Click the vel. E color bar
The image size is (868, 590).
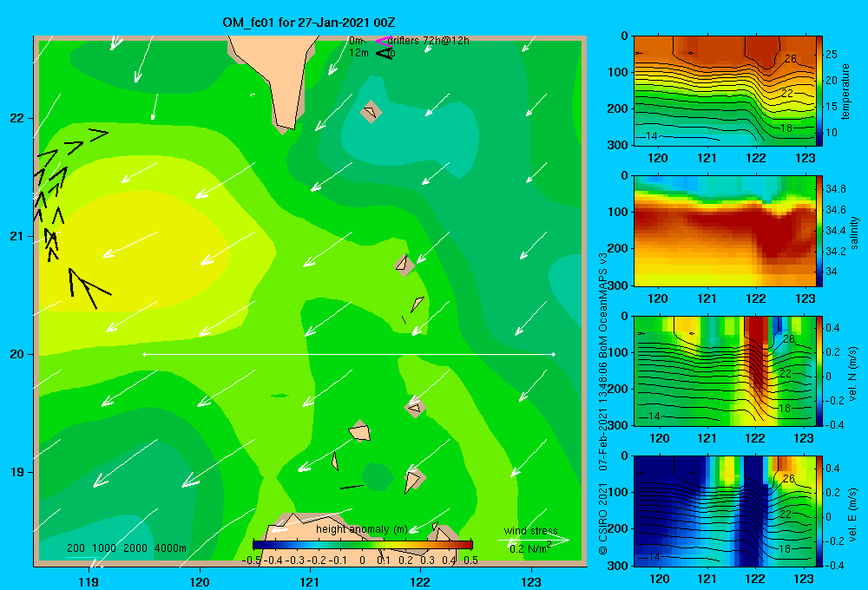point(819,511)
